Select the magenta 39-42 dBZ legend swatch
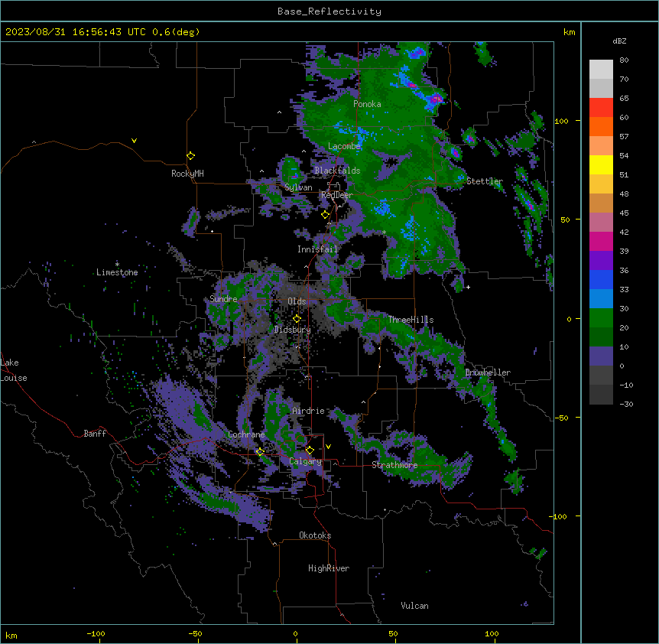This screenshot has width=659, height=644. [x=601, y=241]
